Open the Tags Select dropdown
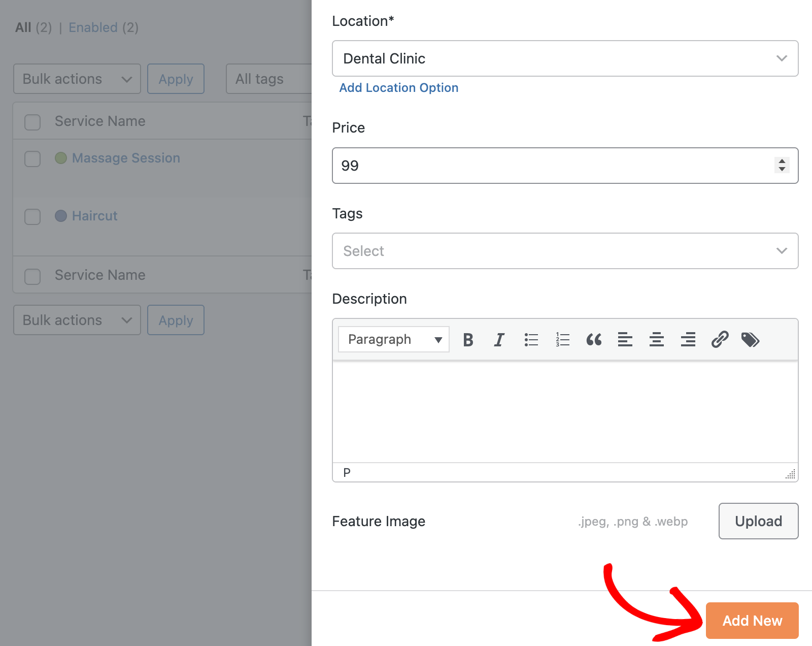 tap(565, 251)
